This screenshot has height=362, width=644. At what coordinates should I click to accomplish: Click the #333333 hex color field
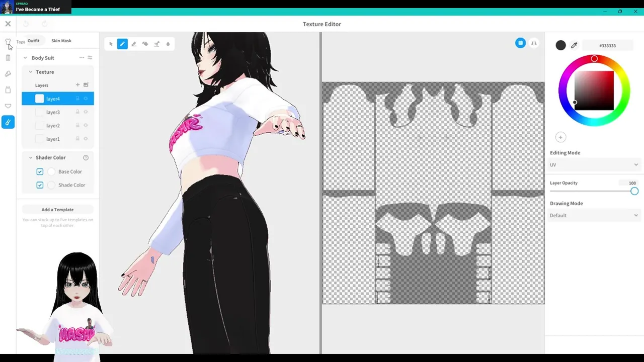pos(607,46)
